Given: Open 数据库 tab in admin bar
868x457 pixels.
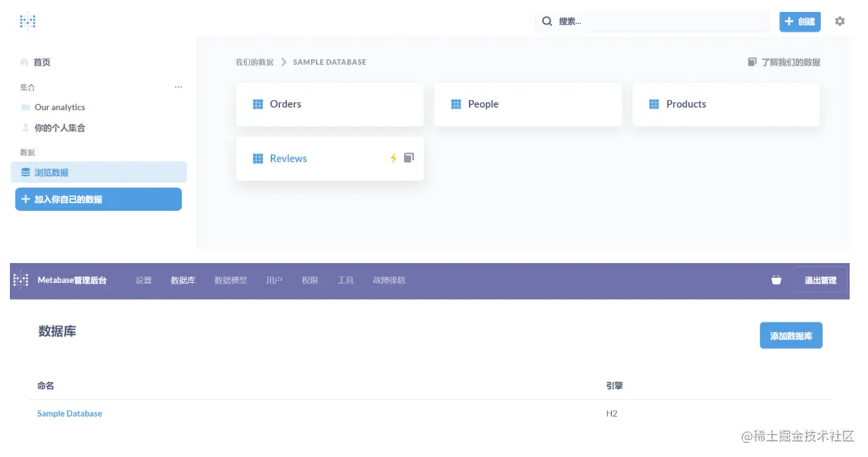Looking at the screenshot, I should point(183,280).
